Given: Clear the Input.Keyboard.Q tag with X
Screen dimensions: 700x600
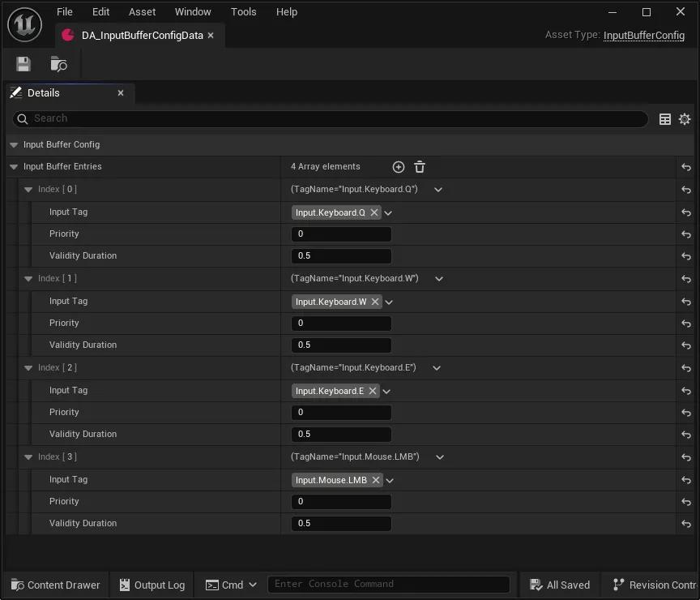Looking at the screenshot, I should click(374, 212).
